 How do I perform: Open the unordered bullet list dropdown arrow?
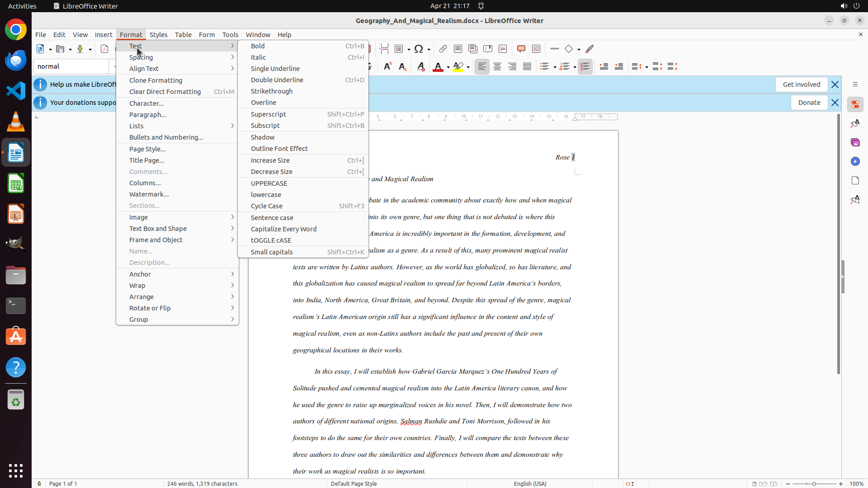(554, 67)
